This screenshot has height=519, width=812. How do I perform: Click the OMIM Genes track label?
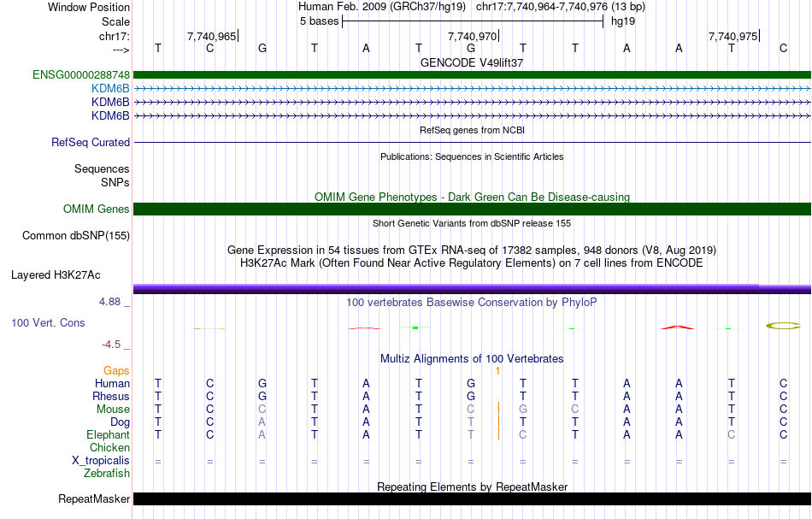(97, 209)
